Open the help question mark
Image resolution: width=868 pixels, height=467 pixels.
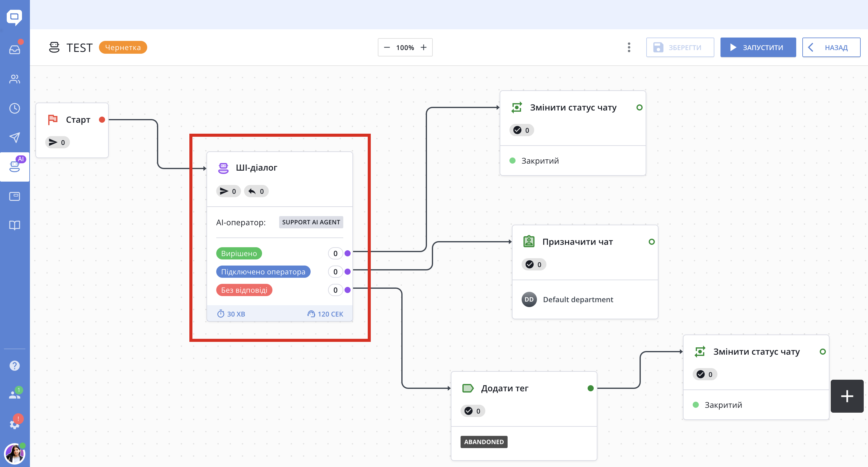click(x=14, y=366)
